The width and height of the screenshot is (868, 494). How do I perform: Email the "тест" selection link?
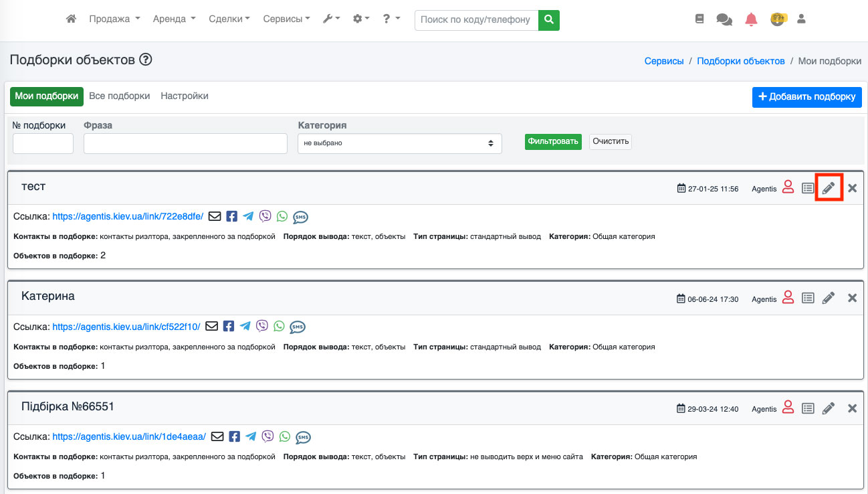(x=215, y=216)
